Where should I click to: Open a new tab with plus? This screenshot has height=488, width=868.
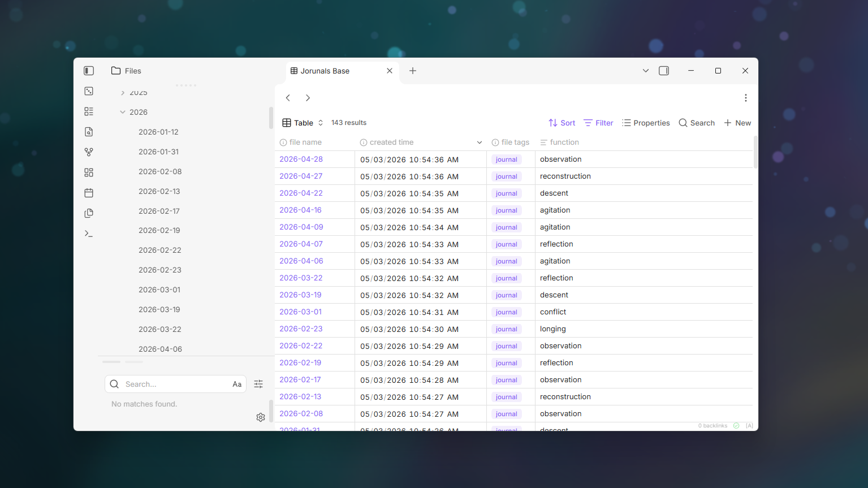pyautogui.click(x=413, y=71)
